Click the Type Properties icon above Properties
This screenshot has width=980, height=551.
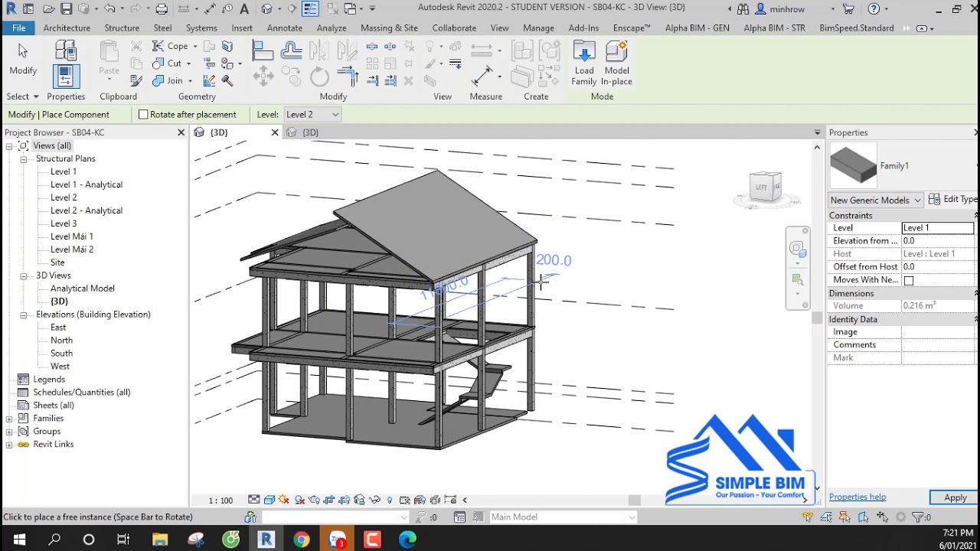pos(66,51)
